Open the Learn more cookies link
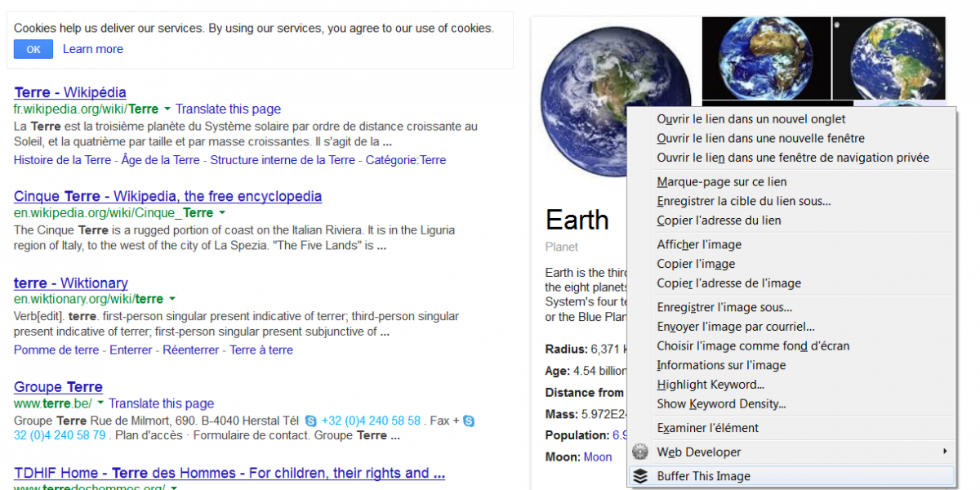Viewport: 980px width, 490px height. pos(93,49)
